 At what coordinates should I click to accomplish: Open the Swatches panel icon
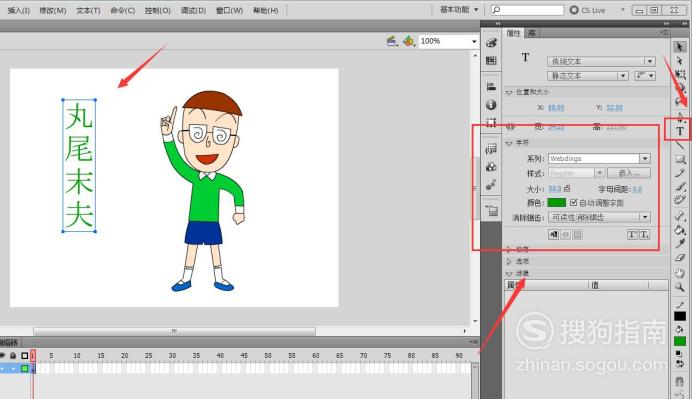click(x=491, y=60)
